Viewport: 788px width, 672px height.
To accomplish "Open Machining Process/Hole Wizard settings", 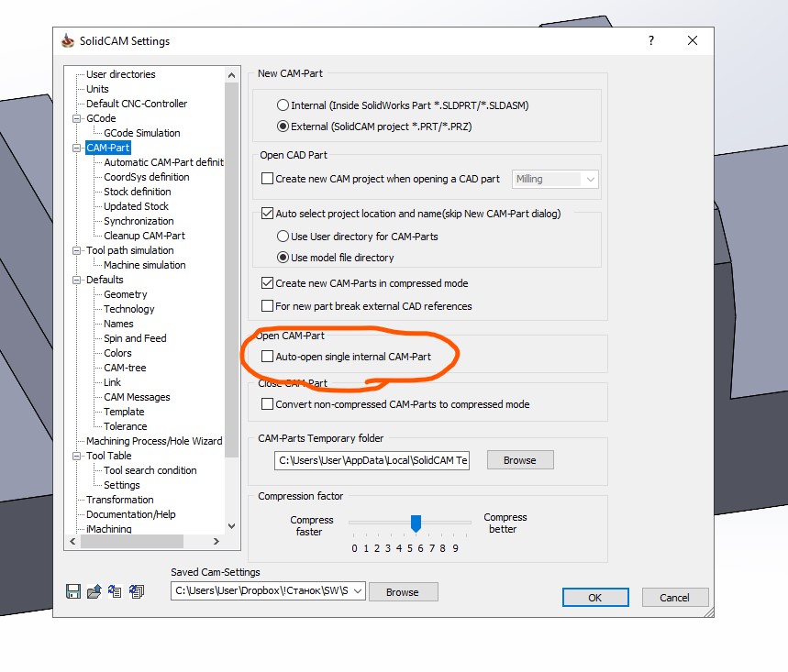I will (154, 441).
